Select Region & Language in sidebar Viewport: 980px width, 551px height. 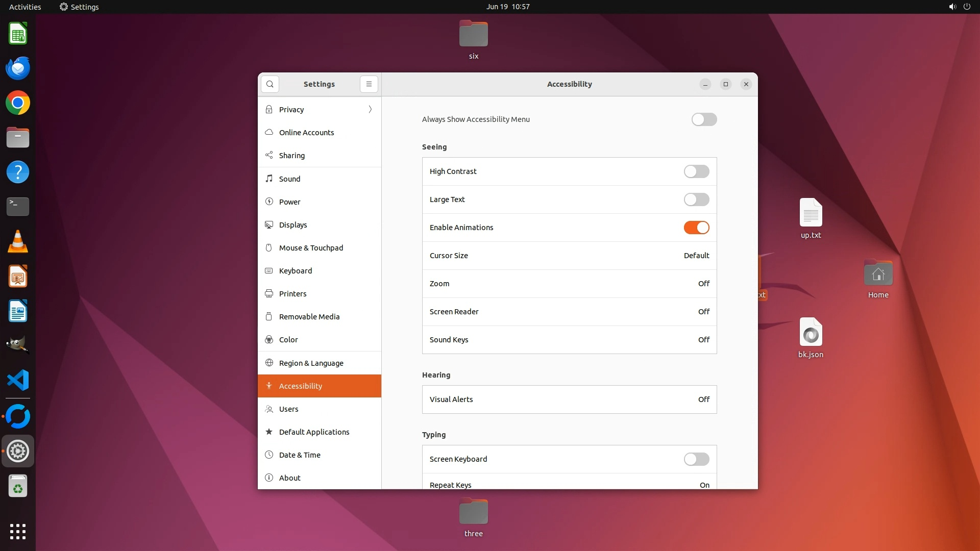click(x=311, y=363)
